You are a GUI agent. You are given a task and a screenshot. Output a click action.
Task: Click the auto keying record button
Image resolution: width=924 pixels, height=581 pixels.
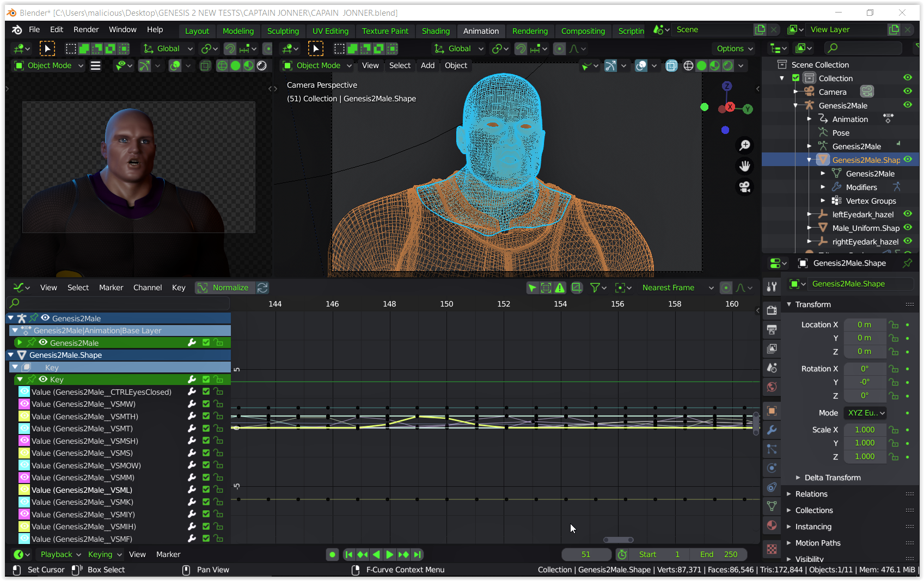tap(332, 554)
